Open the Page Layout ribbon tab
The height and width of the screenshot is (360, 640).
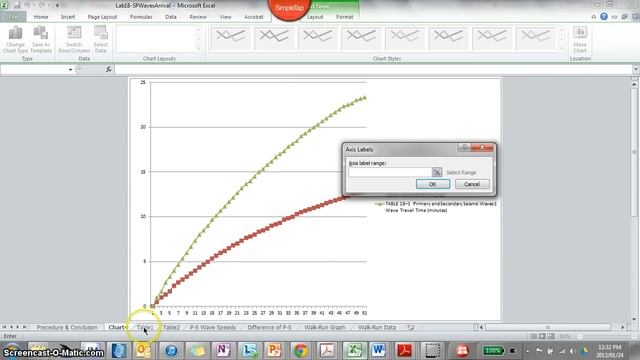pyautogui.click(x=102, y=17)
